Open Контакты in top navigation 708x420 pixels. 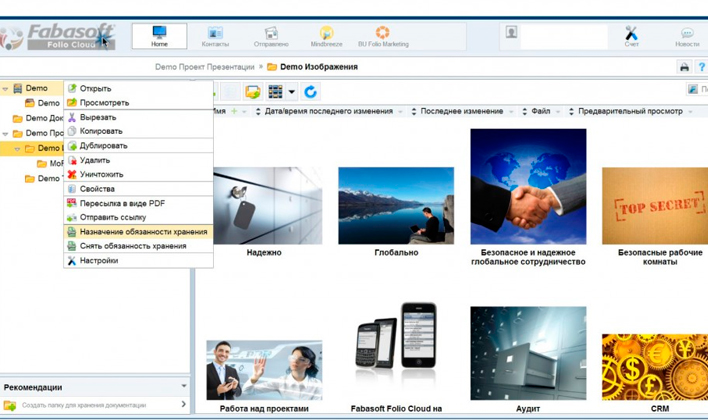(215, 36)
